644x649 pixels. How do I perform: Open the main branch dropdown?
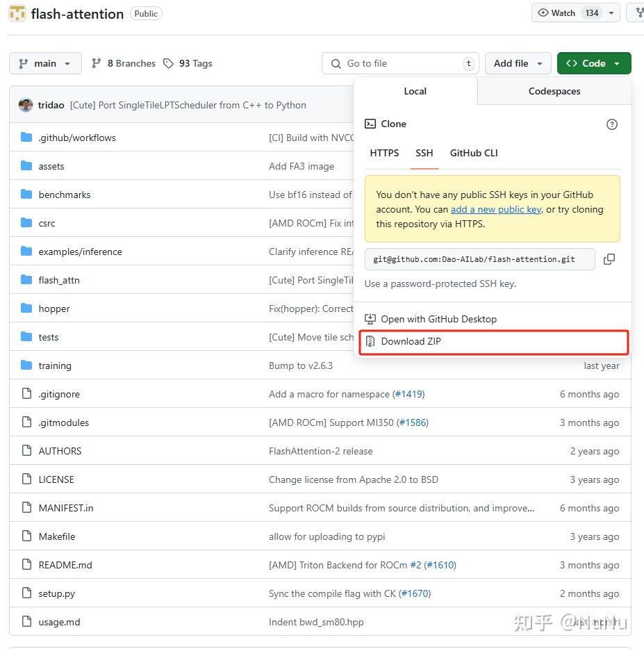tap(45, 63)
